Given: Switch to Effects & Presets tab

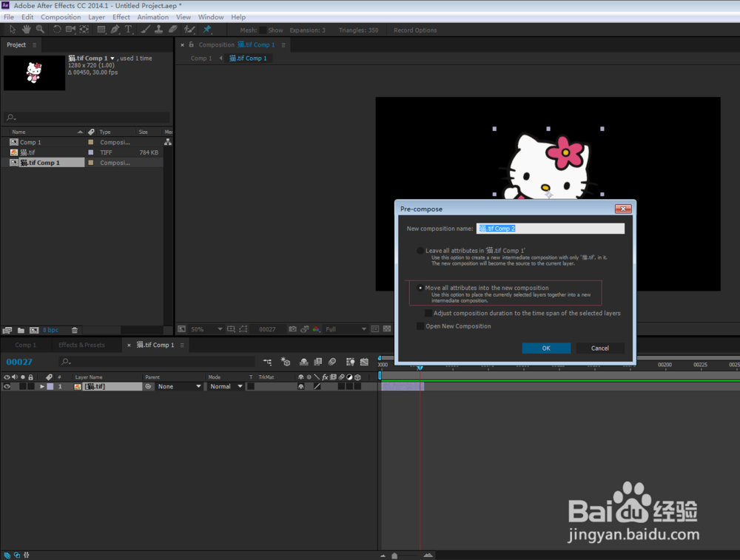Looking at the screenshot, I should pos(81,345).
